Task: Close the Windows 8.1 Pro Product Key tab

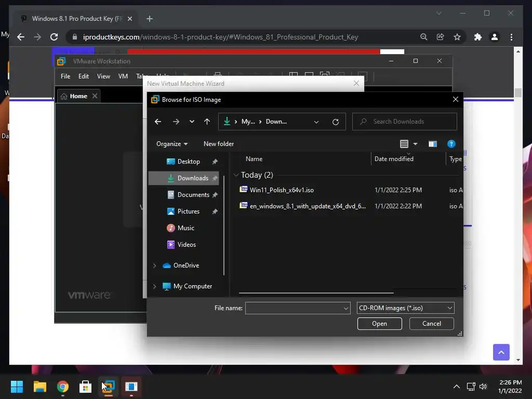Action: (129, 19)
